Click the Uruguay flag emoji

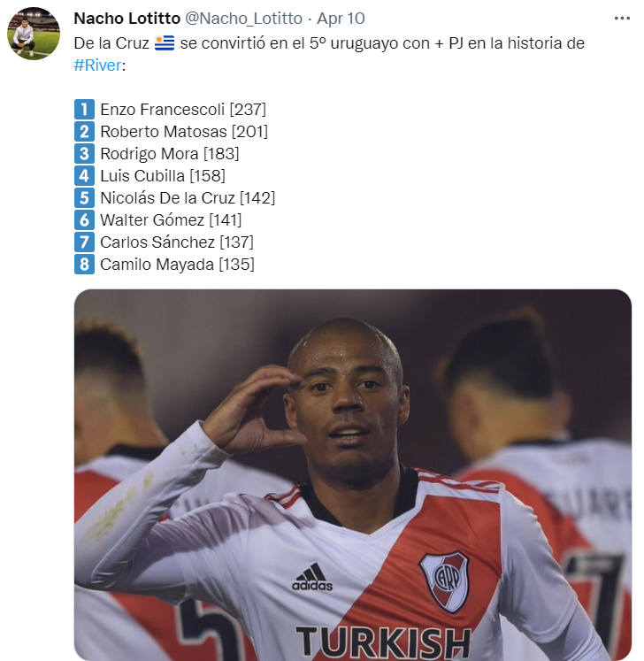pyautogui.click(x=165, y=43)
